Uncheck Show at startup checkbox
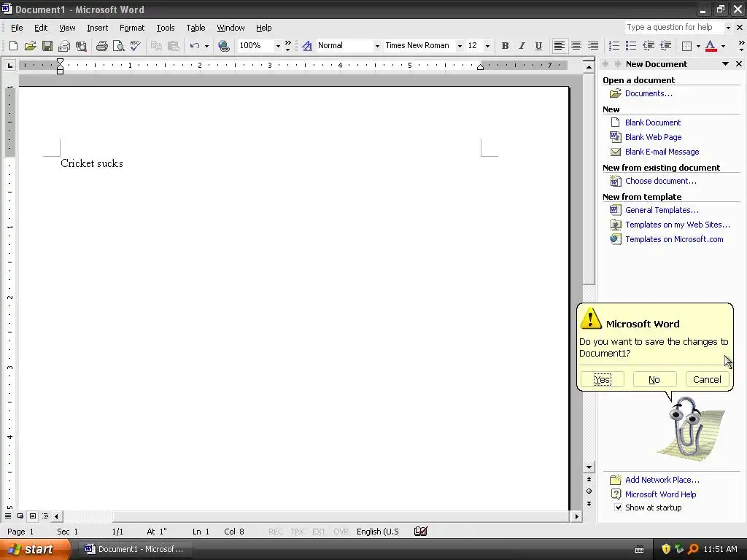The width and height of the screenshot is (747, 560). tap(618, 507)
